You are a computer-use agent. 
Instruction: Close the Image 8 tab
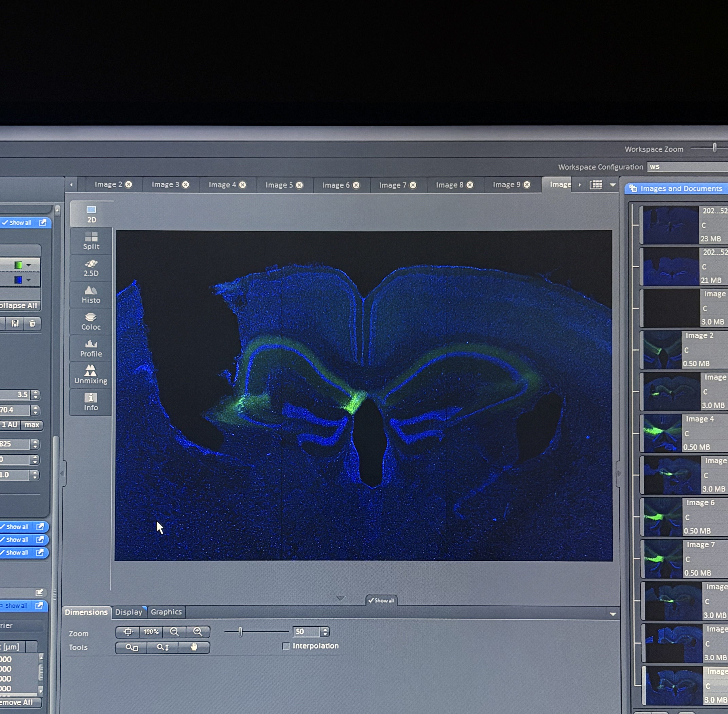tap(470, 185)
